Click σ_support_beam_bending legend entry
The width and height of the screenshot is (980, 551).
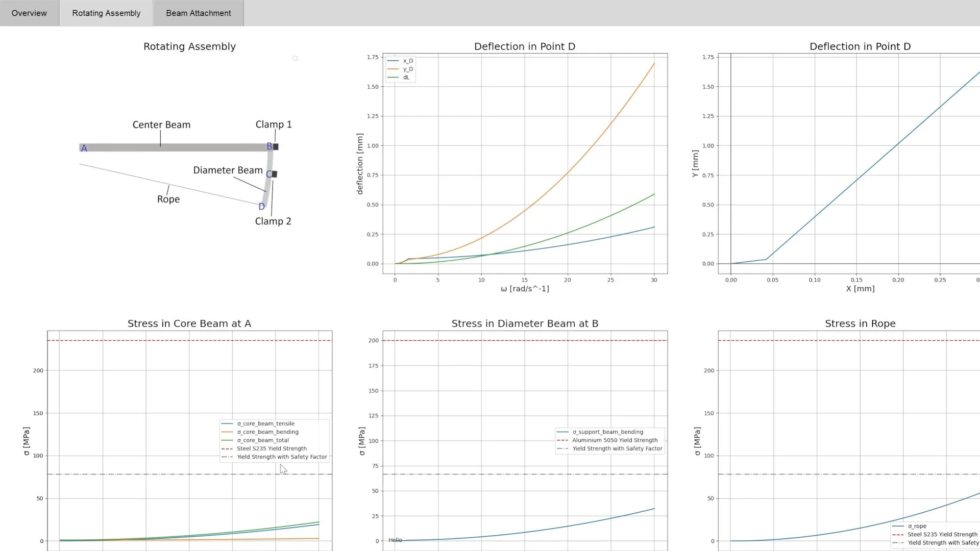click(x=607, y=432)
